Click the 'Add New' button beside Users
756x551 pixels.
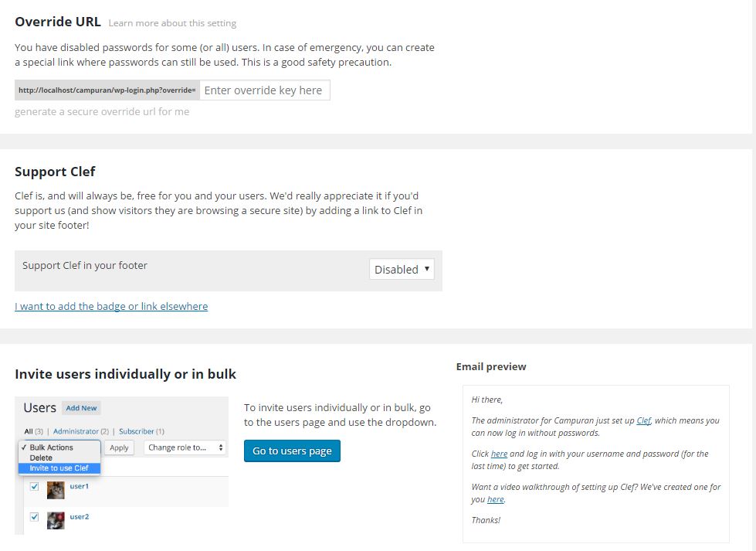coord(80,407)
